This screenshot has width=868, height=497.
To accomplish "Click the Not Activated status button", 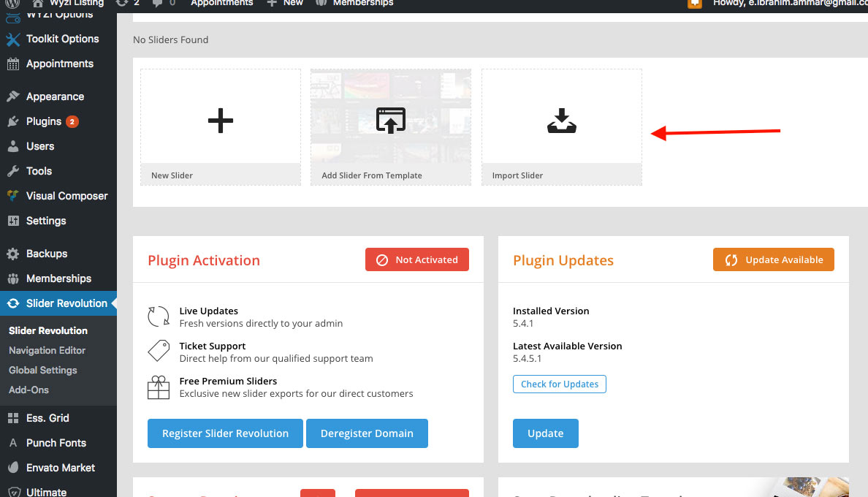I will [417, 259].
